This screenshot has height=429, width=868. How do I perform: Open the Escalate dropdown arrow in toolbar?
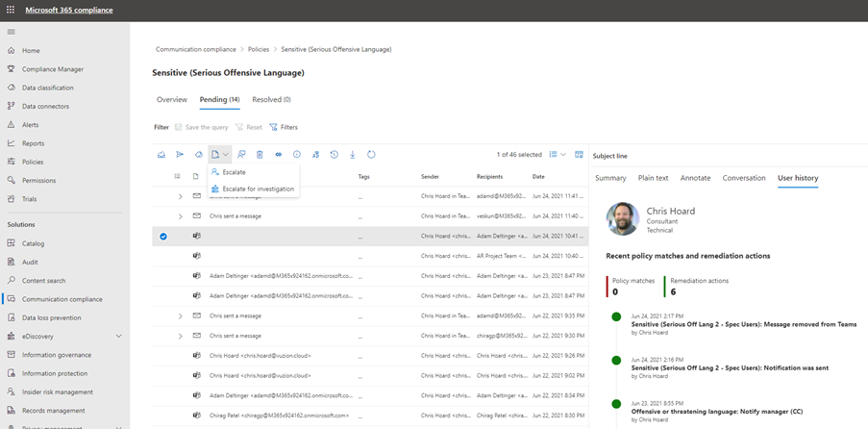point(225,155)
